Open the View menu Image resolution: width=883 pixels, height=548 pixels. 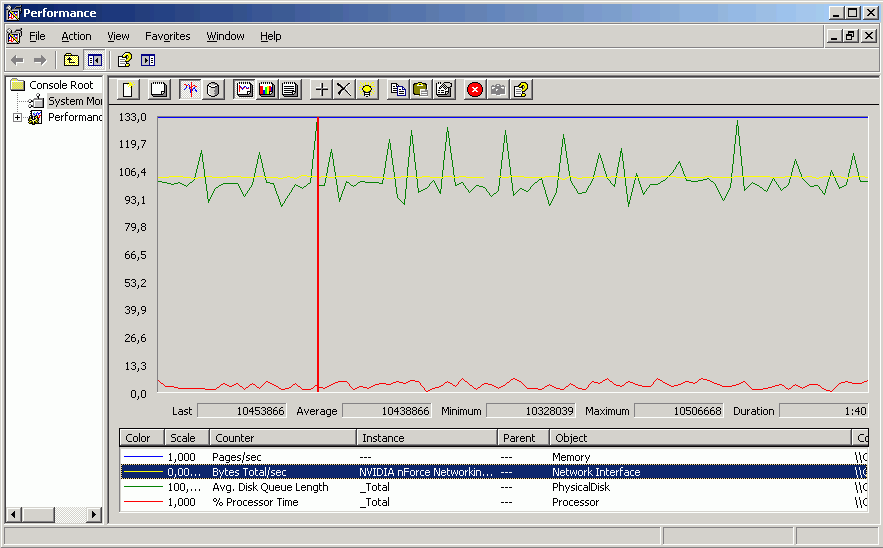[118, 36]
